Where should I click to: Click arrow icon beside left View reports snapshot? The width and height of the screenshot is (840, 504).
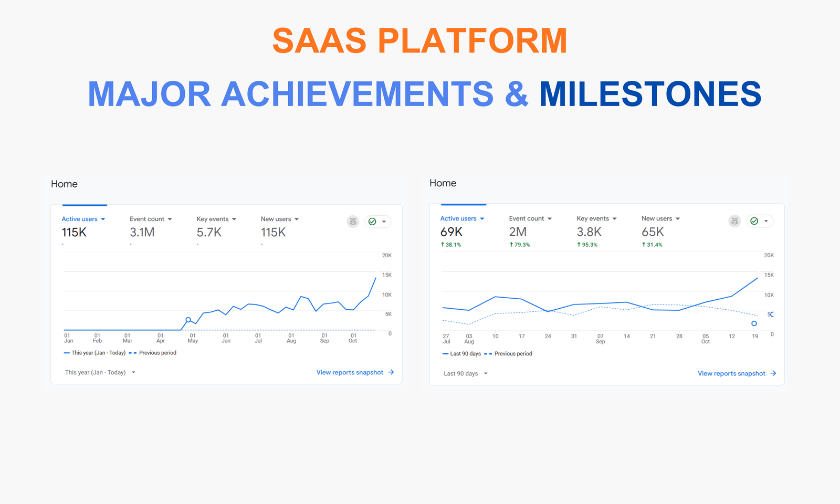point(391,372)
